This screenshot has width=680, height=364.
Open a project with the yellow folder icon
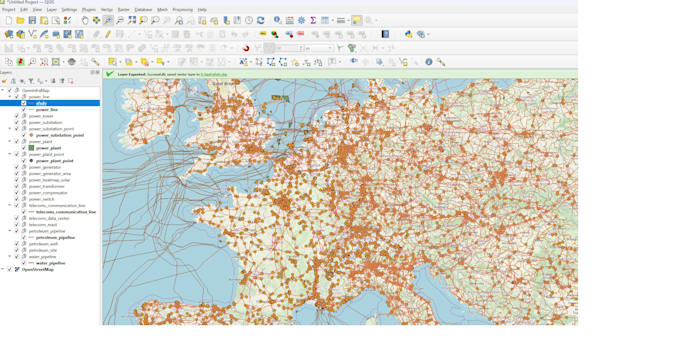(x=20, y=20)
